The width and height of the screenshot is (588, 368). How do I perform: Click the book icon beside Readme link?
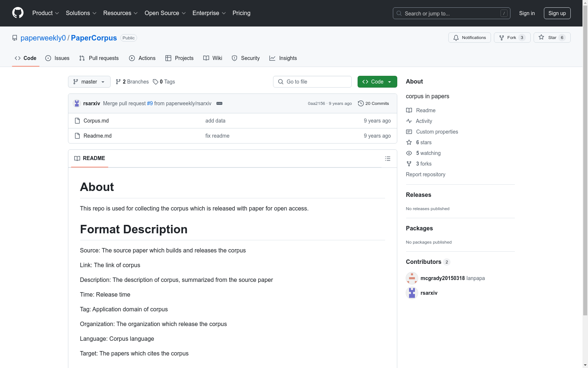coord(409,110)
